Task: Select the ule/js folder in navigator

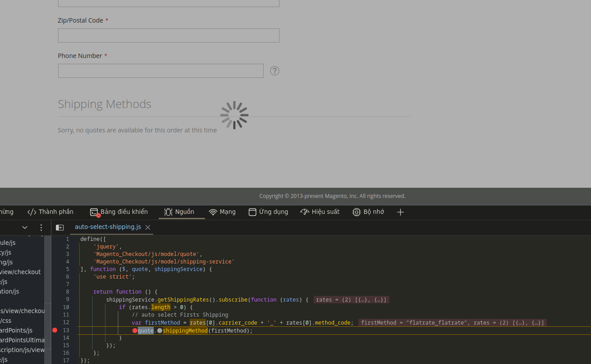Action: pyautogui.click(x=8, y=243)
